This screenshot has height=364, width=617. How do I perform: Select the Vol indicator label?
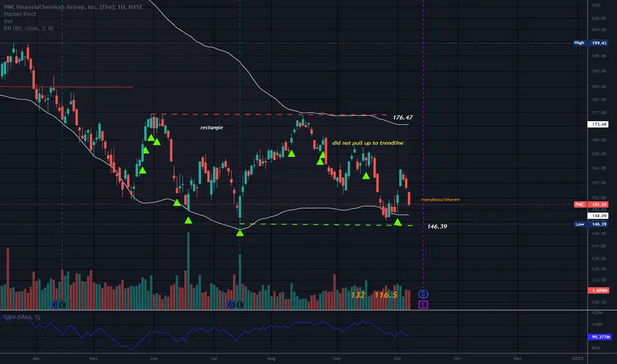coord(8,21)
